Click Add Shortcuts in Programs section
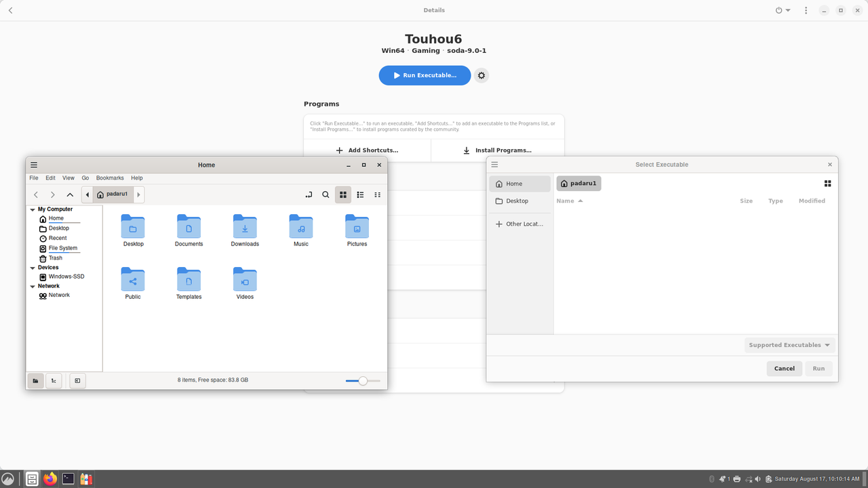This screenshot has width=868, height=488. 367,150
